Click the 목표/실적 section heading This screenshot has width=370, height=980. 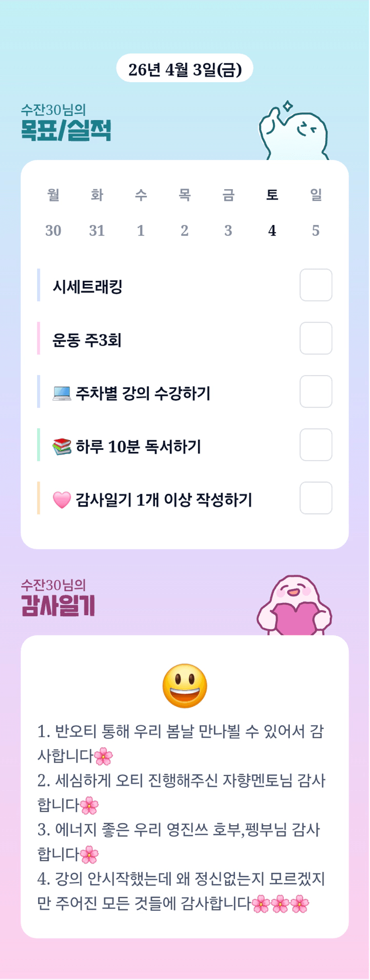coord(66,130)
